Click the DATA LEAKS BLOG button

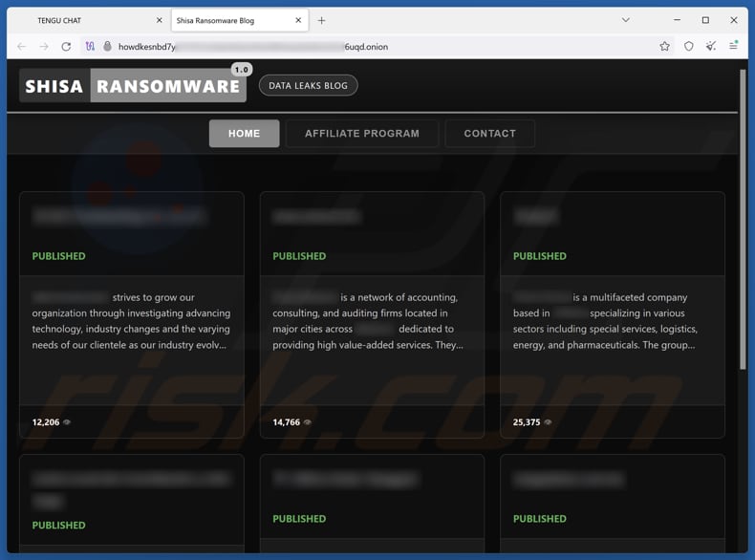tap(308, 86)
